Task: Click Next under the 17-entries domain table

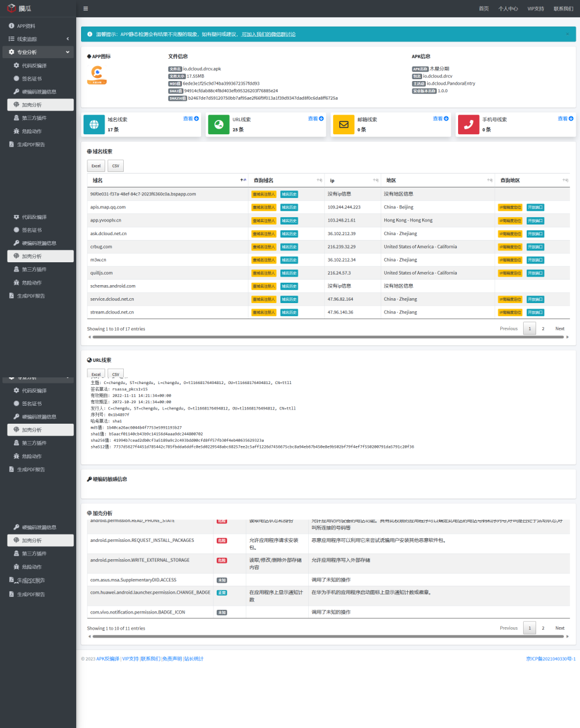Action: (x=560, y=328)
